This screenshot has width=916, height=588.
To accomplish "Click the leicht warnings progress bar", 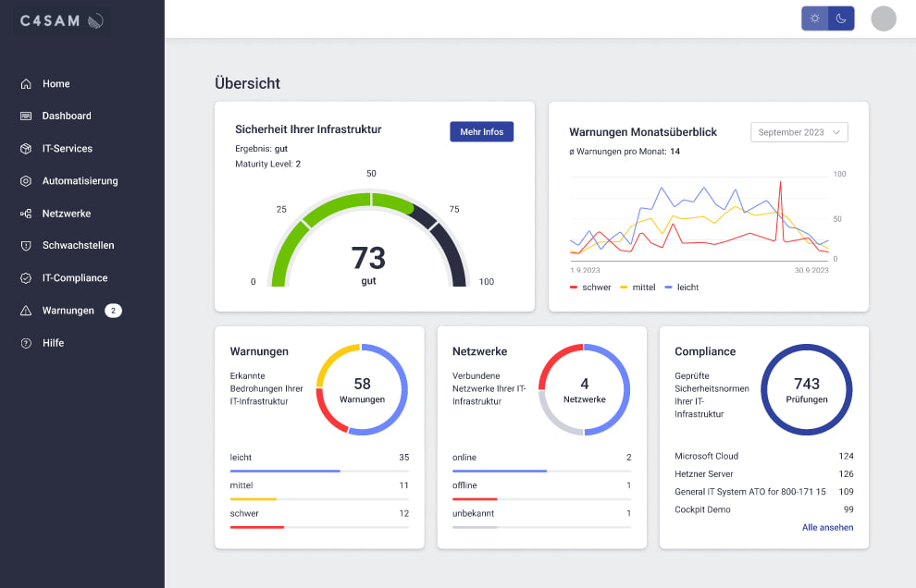I will [319, 471].
